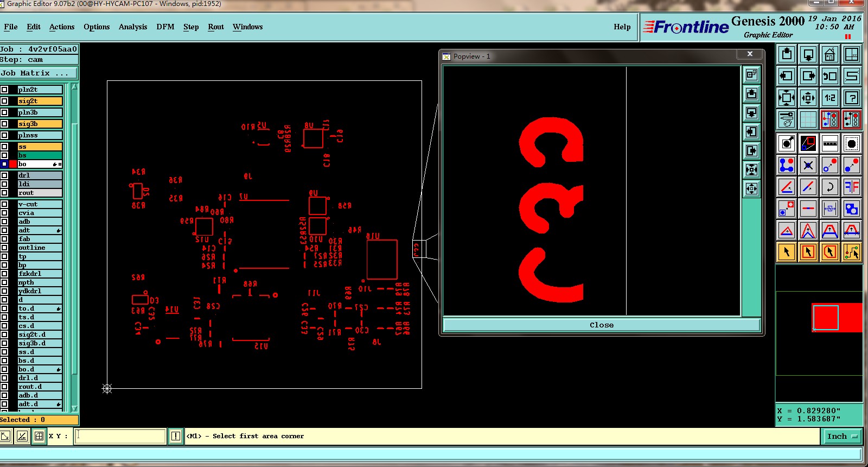Toggle the pln2t layer checkbox

click(x=4, y=90)
